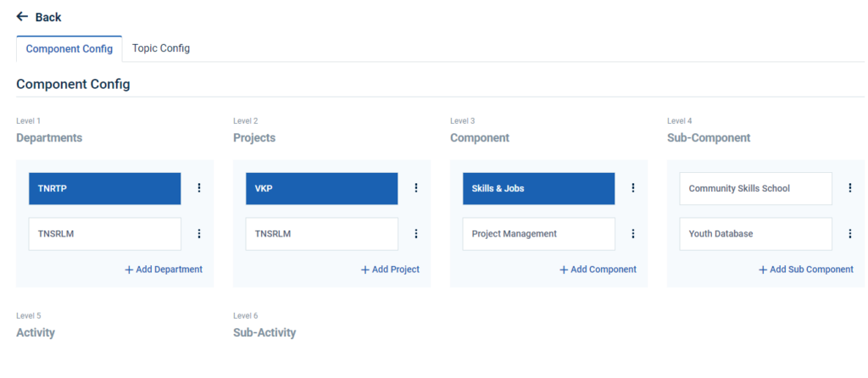The width and height of the screenshot is (868, 378).
Task: Open kebab menu for Community Skills School
Action: 850,188
